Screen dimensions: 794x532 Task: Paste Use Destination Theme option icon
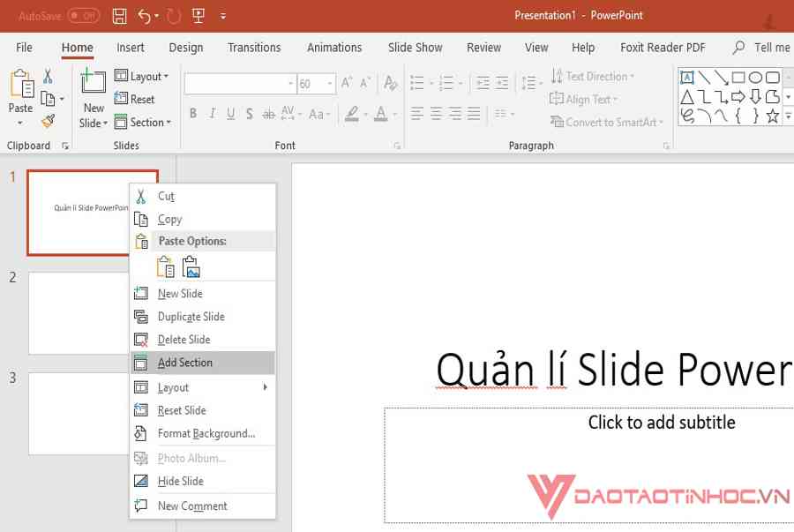[166, 266]
